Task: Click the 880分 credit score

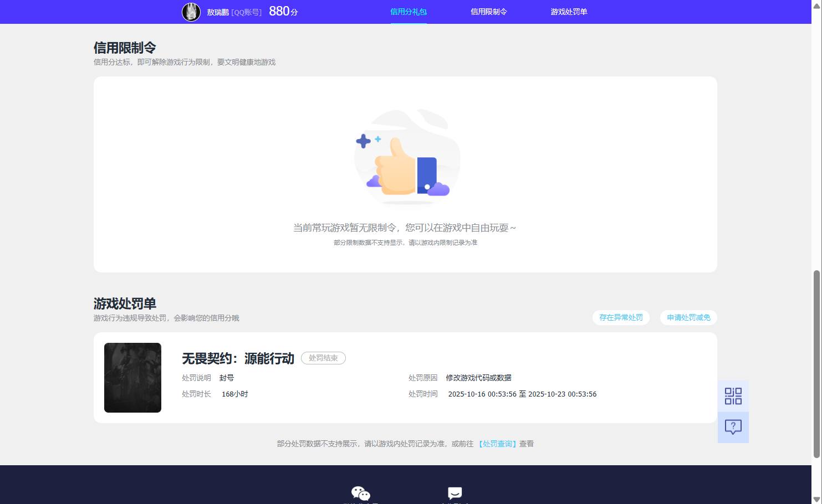Action: click(x=283, y=11)
